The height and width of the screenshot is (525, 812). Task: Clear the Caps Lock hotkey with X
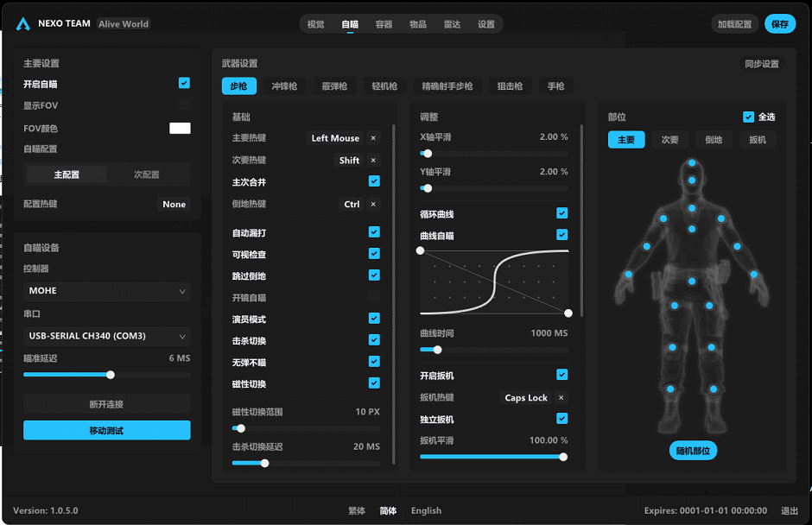pyautogui.click(x=561, y=398)
